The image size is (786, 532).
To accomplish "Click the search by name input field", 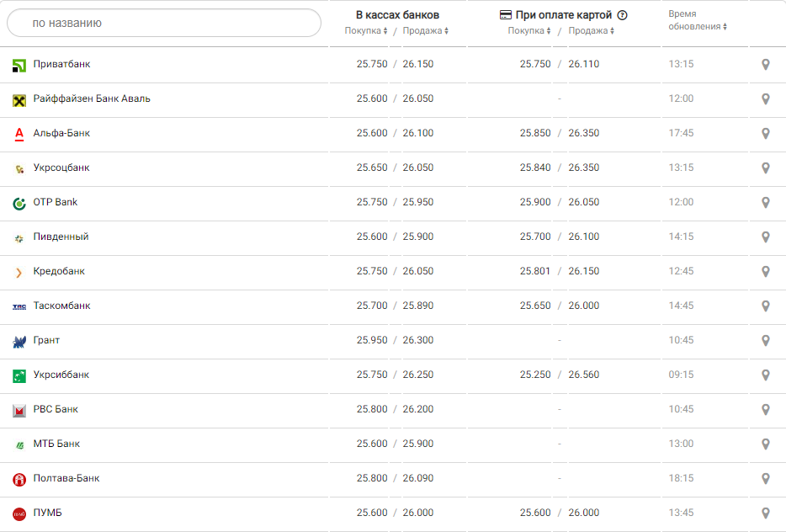I will point(164,23).
